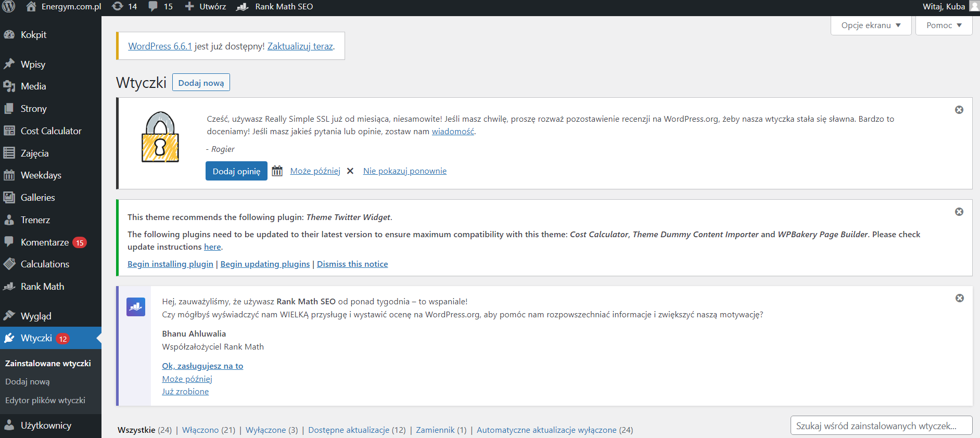Open the Utwórz new content menu
Screen dimensions: 980x438
click(206, 7)
